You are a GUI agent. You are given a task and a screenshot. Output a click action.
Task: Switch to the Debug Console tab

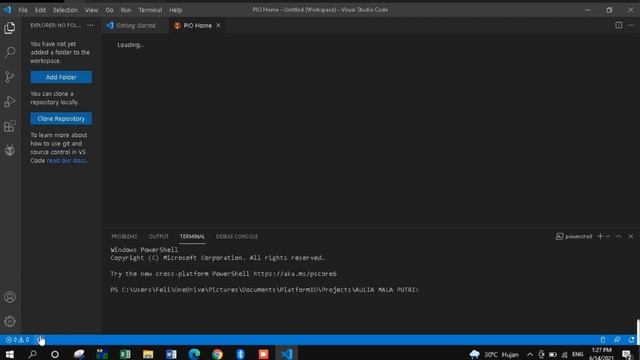click(x=237, y=236)
